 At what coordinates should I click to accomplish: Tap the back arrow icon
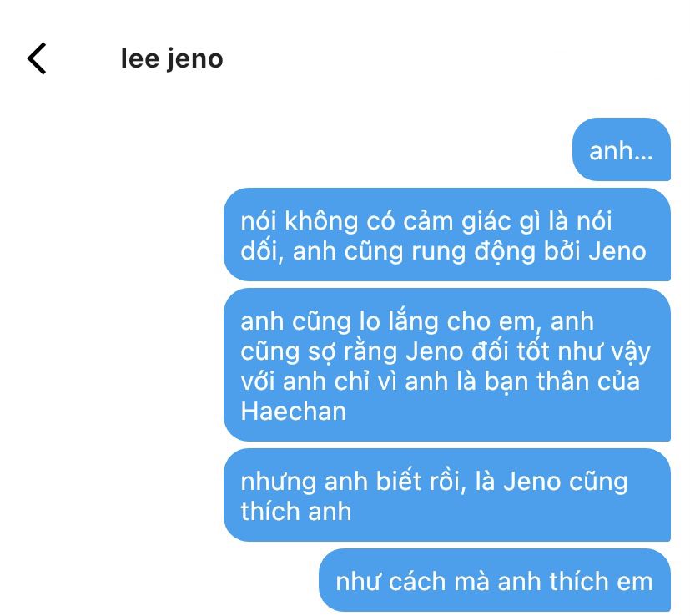point(37,58)
